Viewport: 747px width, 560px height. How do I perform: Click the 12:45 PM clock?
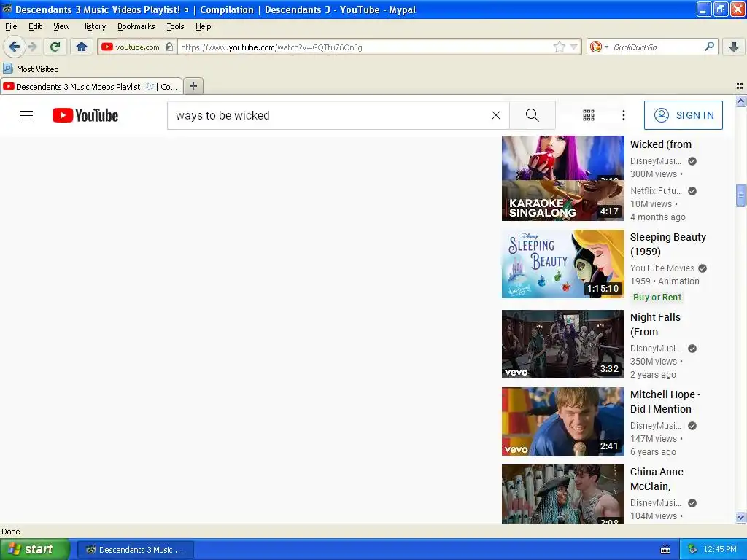click(720, 550)
